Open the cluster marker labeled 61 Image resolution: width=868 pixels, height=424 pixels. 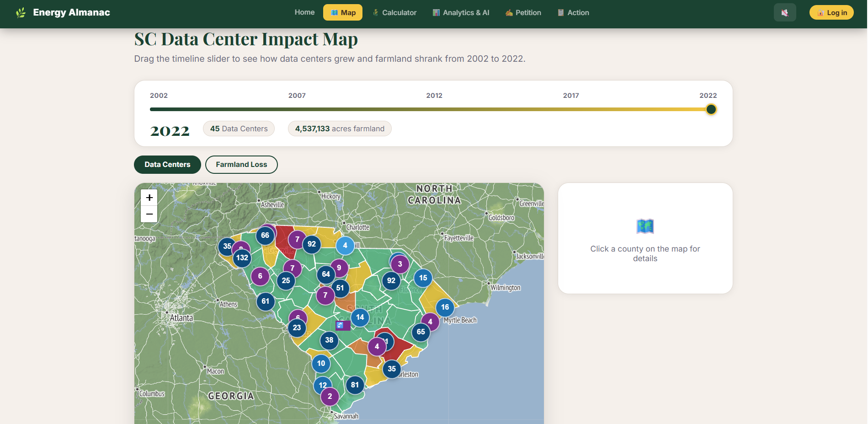(x=266, y=301)
